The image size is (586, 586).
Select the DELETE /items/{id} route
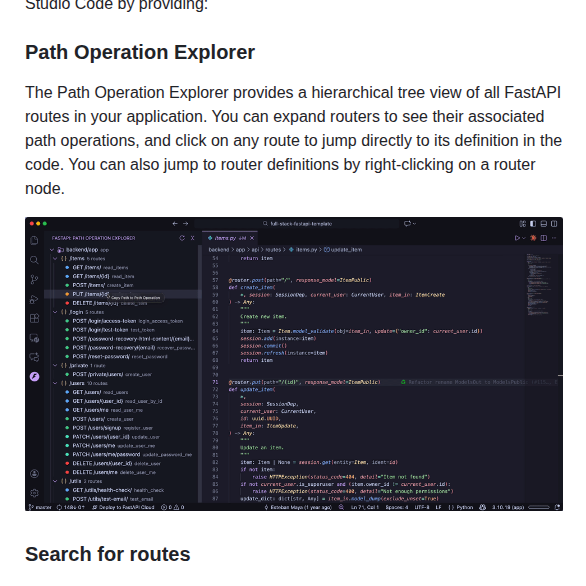123,303
